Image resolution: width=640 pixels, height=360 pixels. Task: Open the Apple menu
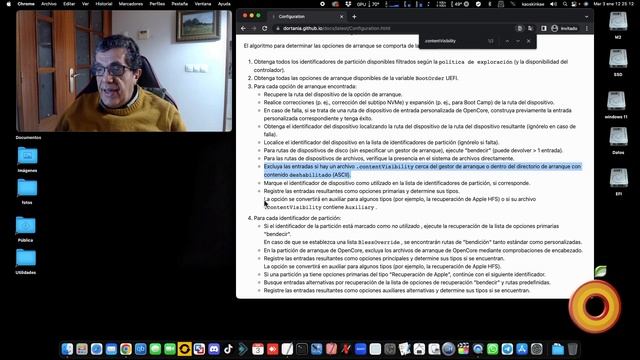pos(9,4)
